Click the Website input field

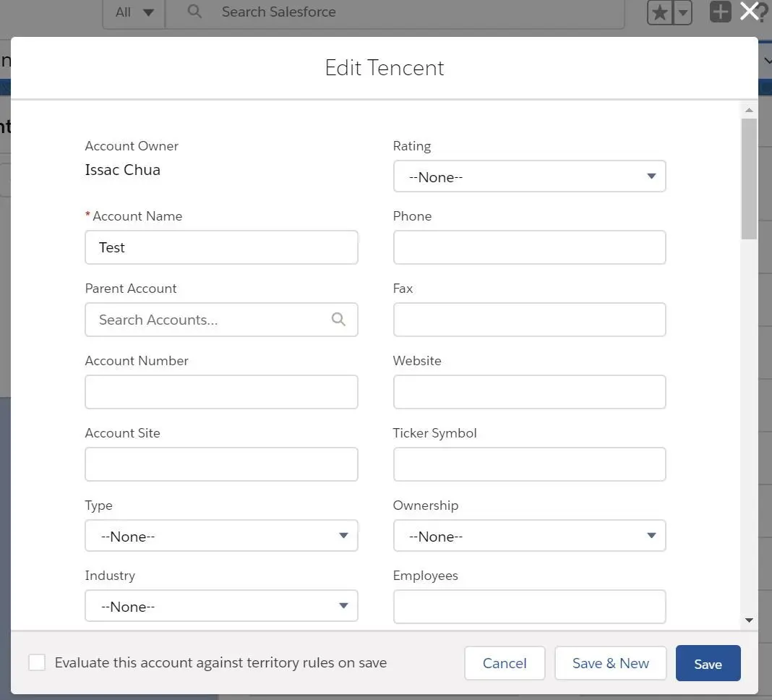(x=529, y=392)
